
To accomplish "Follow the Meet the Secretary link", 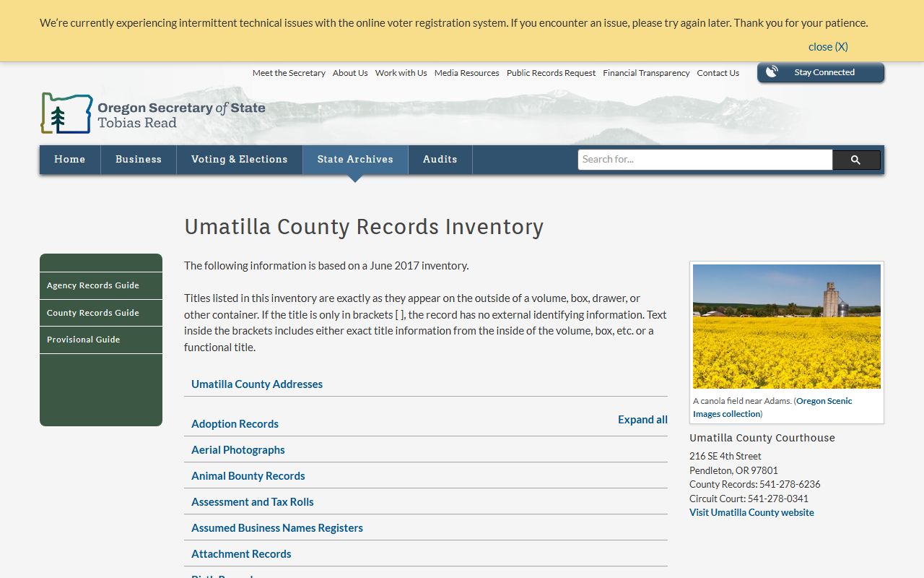I will (x=289, y=73).
